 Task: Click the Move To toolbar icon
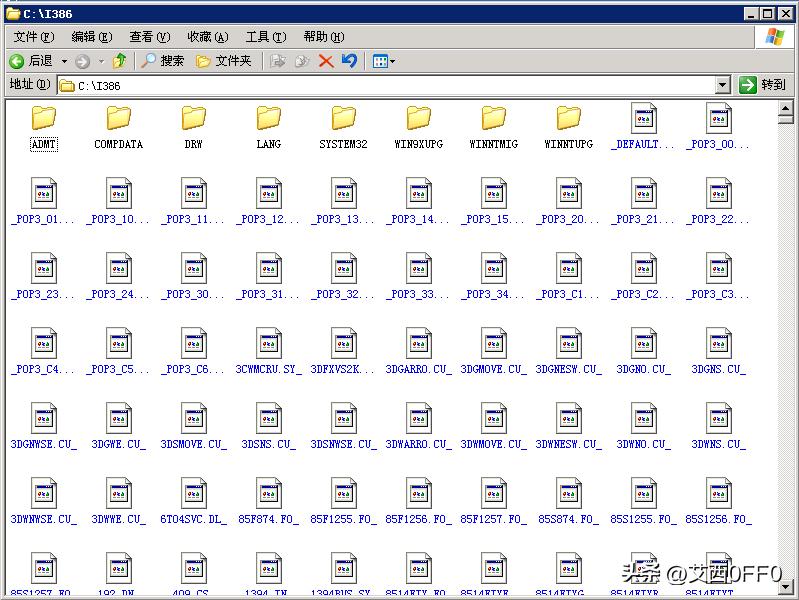[278, 61]
